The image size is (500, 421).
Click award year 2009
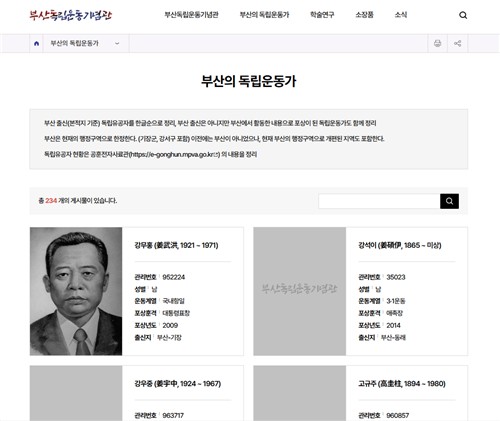coord(170,325)
